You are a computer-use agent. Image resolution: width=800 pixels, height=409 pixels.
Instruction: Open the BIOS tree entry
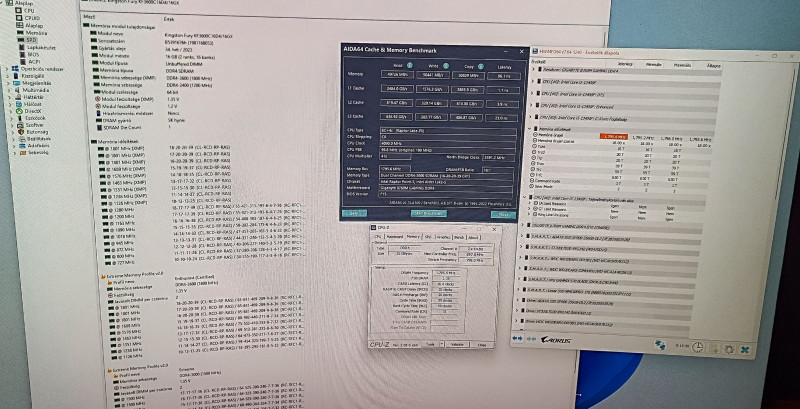(28, 54)
